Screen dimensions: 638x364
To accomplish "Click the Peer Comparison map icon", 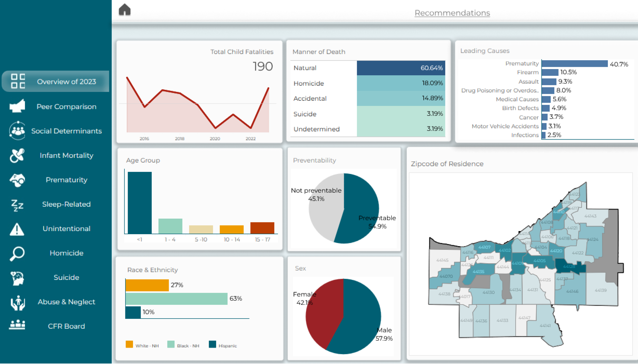I will pos(17,106).
